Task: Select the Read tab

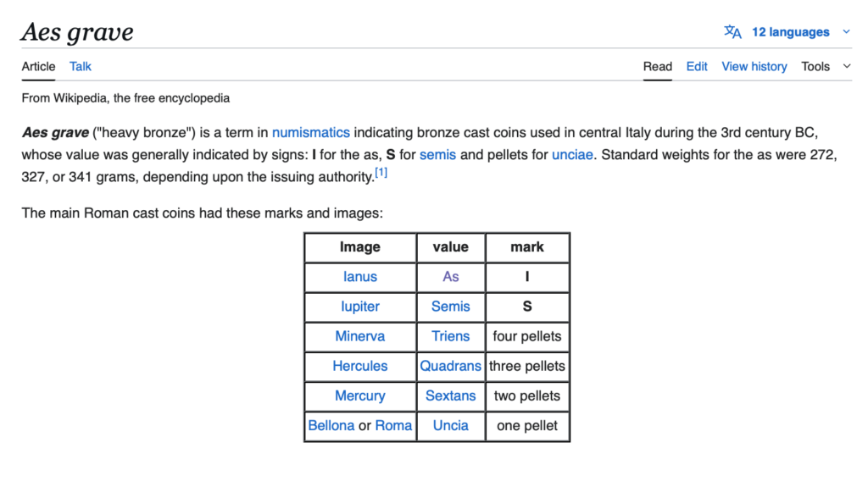Action: point(657,66)
